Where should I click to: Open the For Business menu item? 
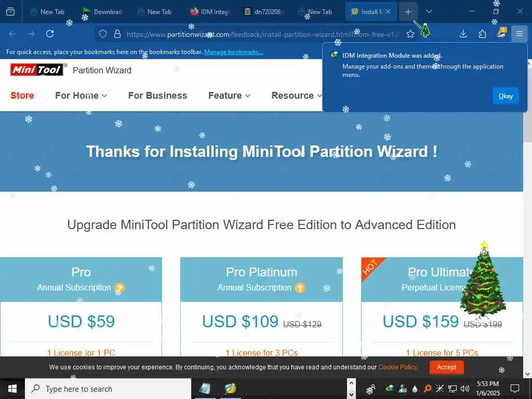click(x=157, y=96)
